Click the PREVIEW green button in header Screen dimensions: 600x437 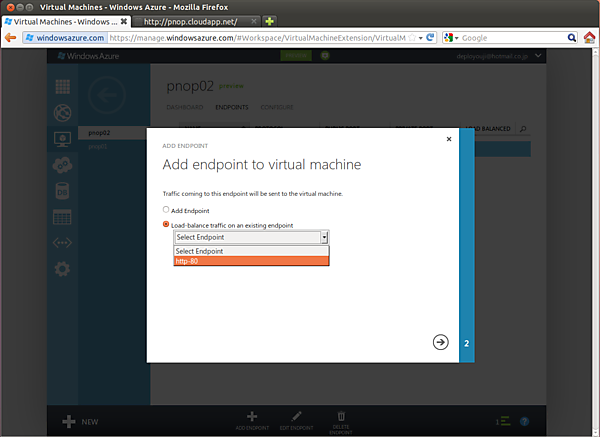[x=296, y=56]
